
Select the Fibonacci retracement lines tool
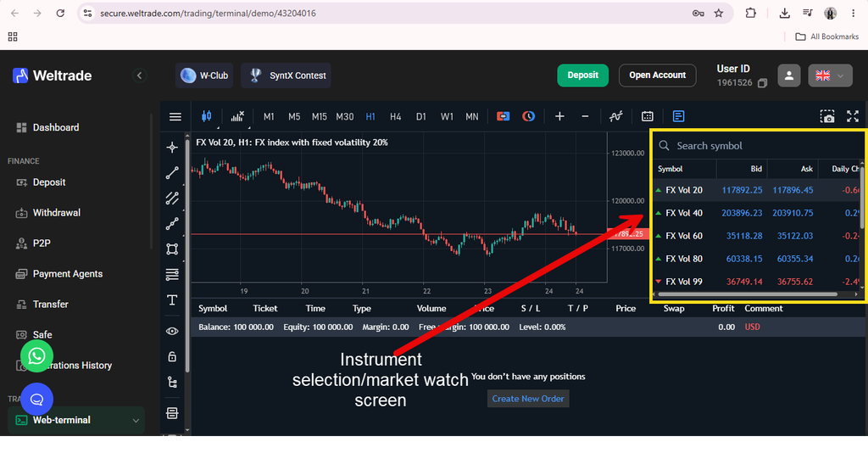point(172,275)
